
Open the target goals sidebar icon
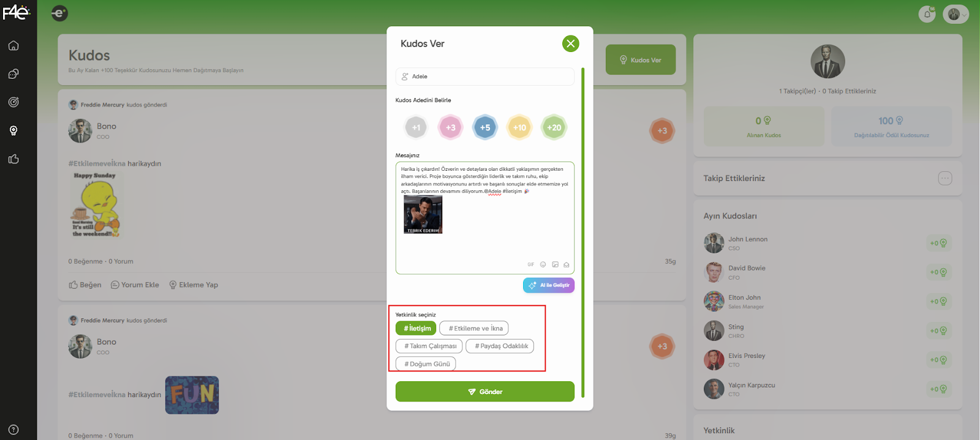pos(13,102)
